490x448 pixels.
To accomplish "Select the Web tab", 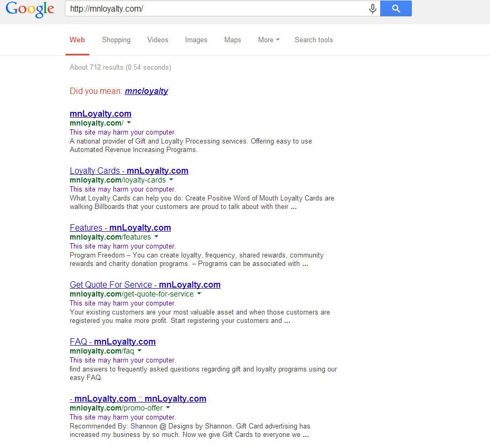I will 77,40.
